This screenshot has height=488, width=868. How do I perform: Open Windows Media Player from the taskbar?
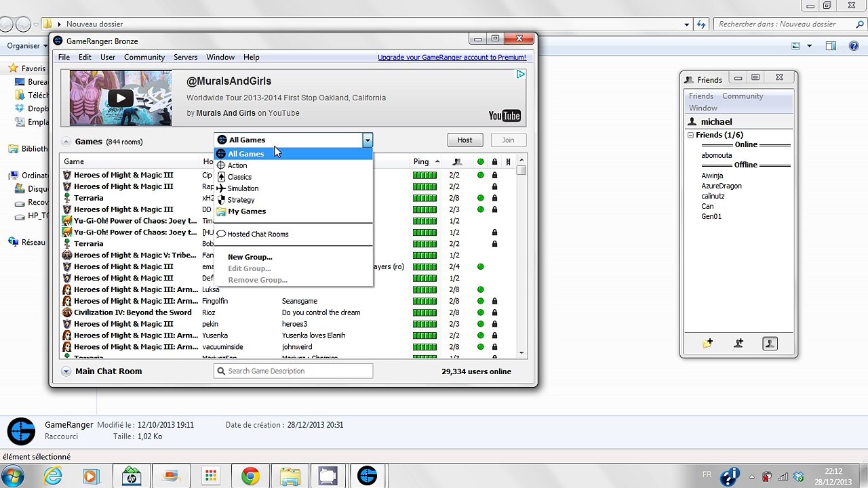click(x=90, y=476)
